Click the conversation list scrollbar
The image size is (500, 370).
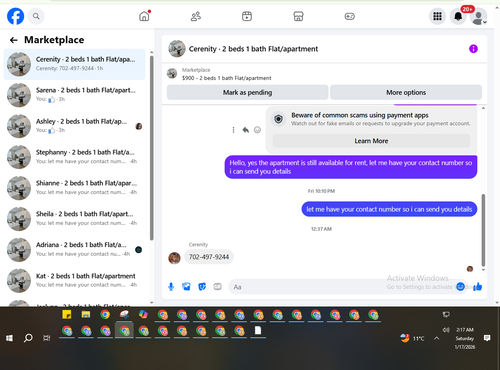pyautogui.click(x=152, y=148)
